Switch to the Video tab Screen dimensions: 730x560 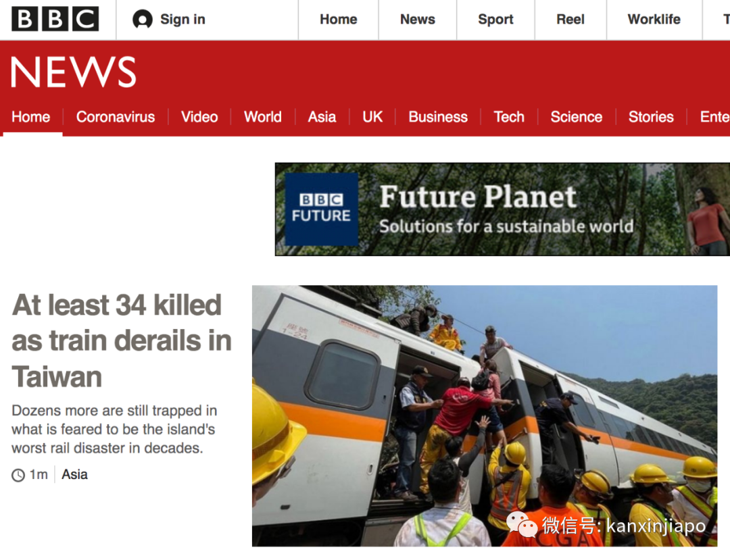(x=199, y=117)
